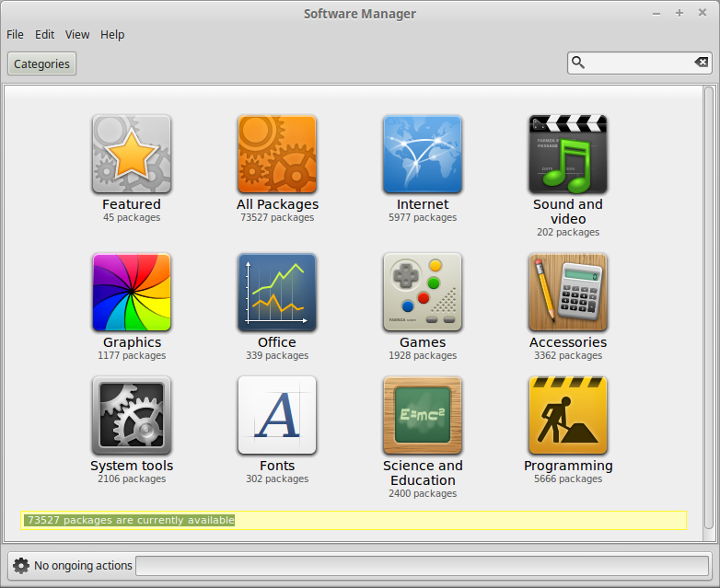Click the "3362 packages" count text
The height and width of the screenshot is (588, 720).
click(568, 356)
